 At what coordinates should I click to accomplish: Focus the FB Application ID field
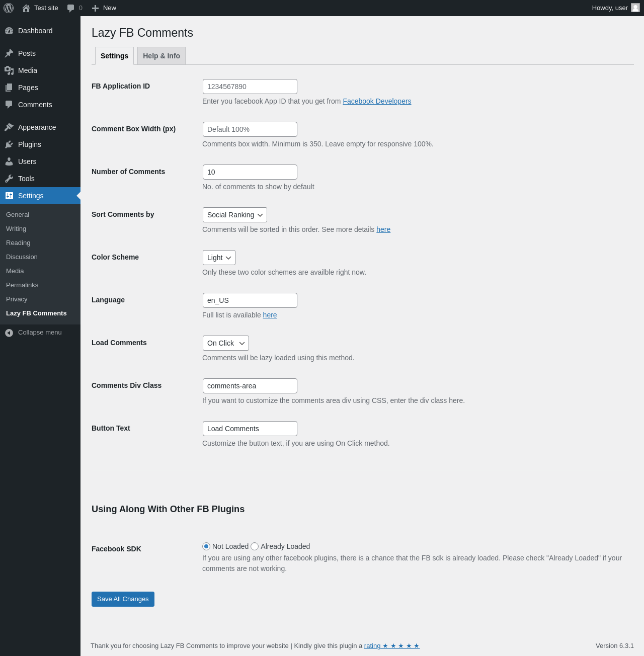(250, 87)
